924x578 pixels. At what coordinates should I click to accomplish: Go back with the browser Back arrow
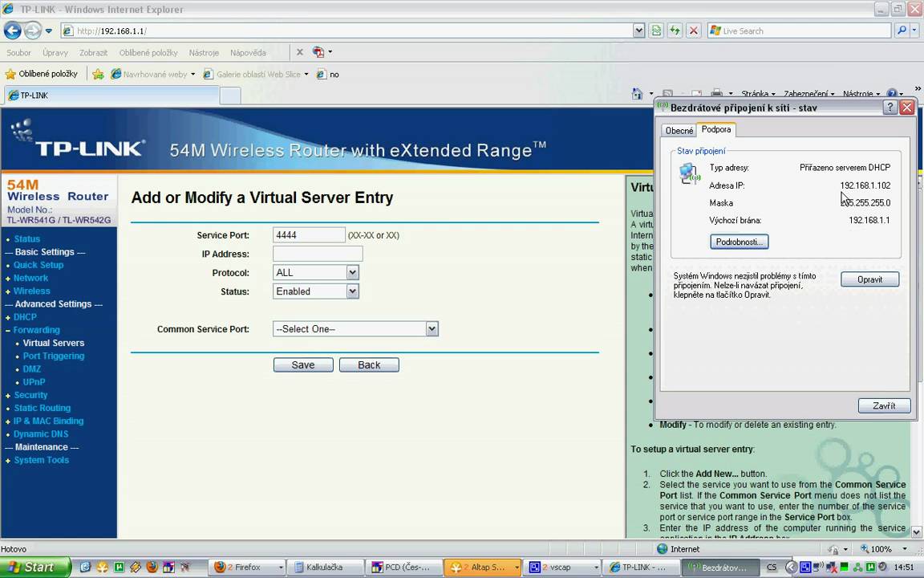coord(12,30)
